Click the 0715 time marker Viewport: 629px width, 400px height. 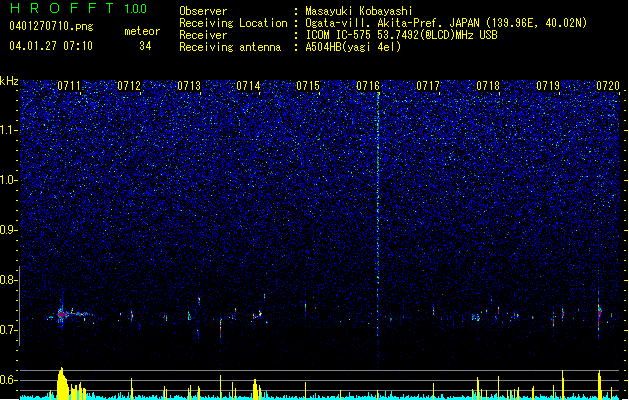(x=308, y=86)
